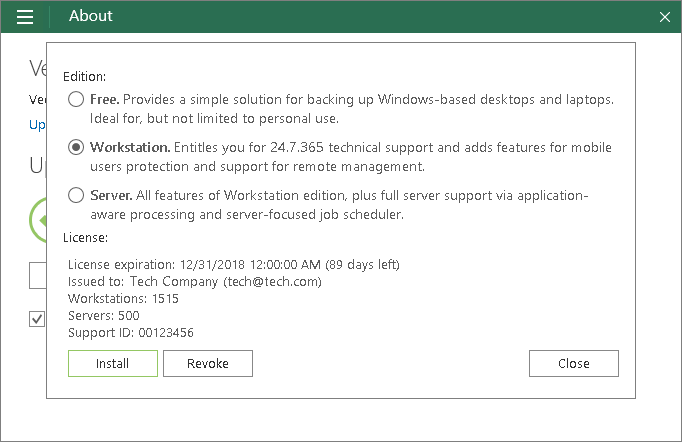Toggle the partially hidden checkbox behind dialog
The image size is (682, 442).
tap(37, 319)
